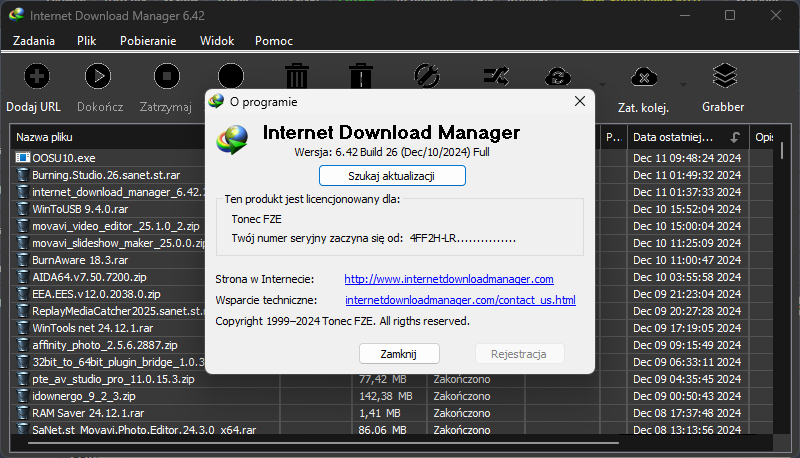The width and height of the screenshot is (800, 458).
Task: Click the Zat. kolej. cloud X icon
Action: 644,77
